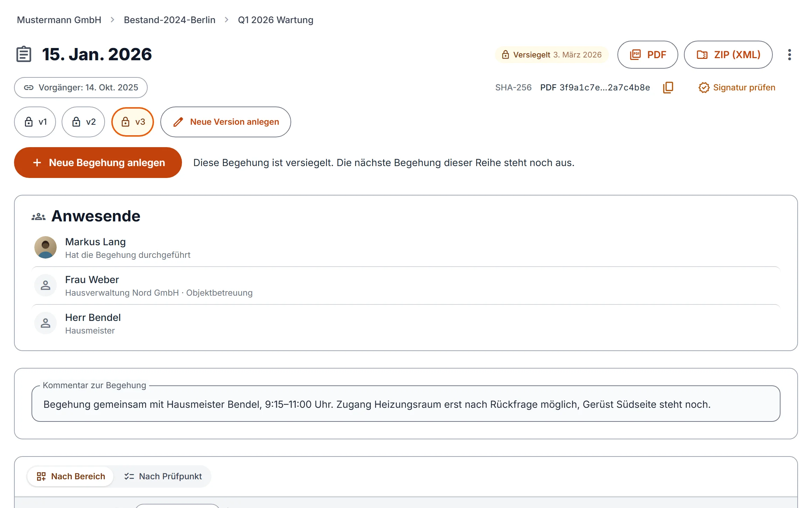Screen dimensions: 812x508
Task: Select version v2
Action: click(x=83, y=122)
